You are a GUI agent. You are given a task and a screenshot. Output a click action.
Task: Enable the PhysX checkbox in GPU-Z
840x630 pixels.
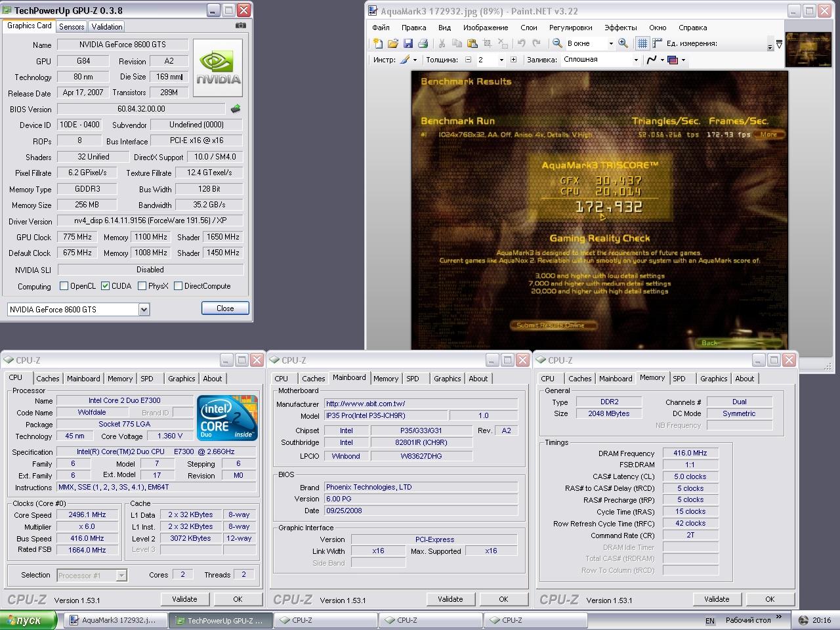tap(142, 286)
